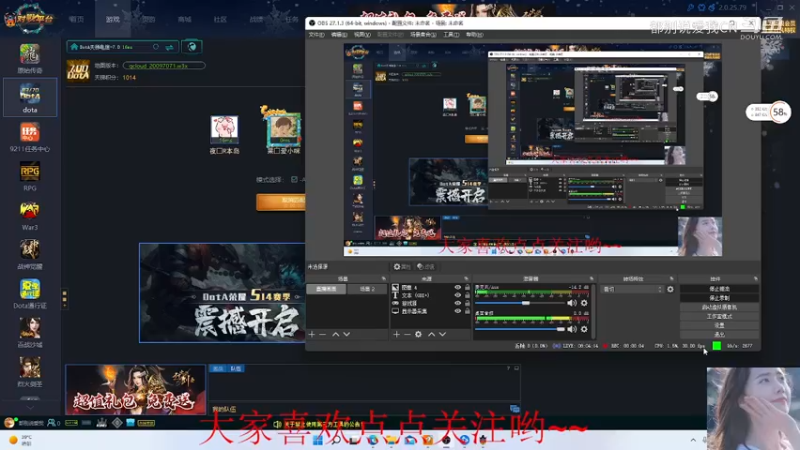
Task: Open OBS 场景集合(S) menu
Action: point(423,35)
